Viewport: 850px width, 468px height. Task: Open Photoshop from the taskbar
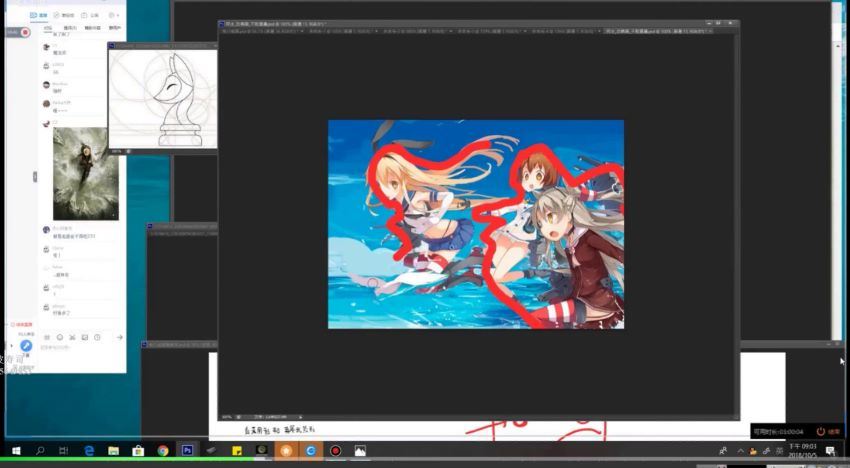[x=187, y=450]
